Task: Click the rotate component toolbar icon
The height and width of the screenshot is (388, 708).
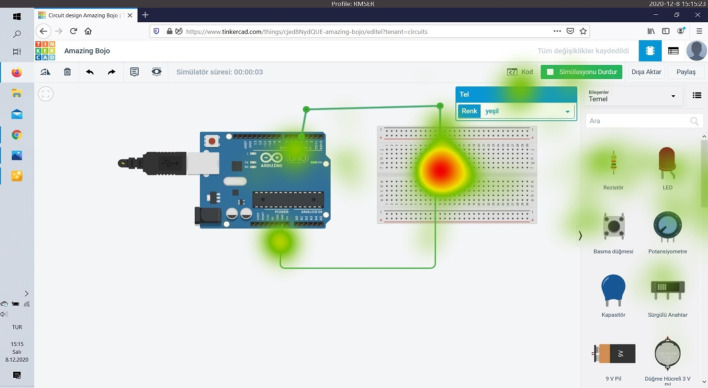Action: (45, 72)
